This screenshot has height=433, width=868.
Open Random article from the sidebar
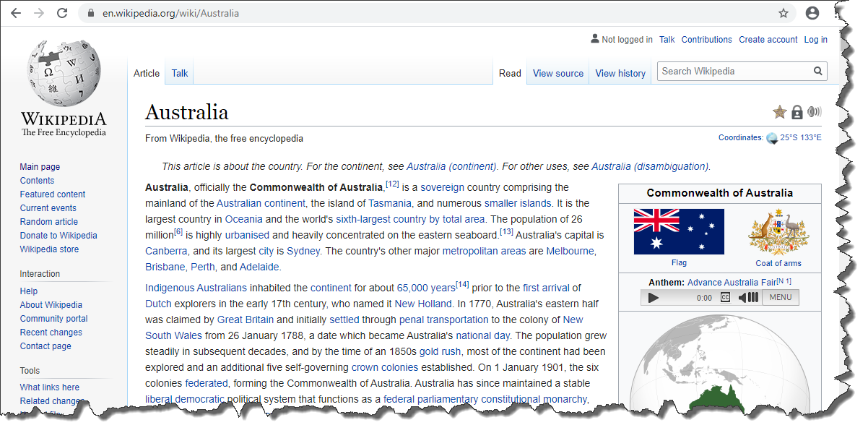(x=49, y=222)
